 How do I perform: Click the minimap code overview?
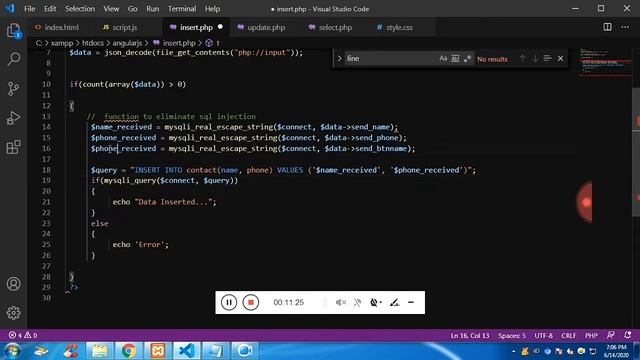pyautogui.click(x=606, y=63)
